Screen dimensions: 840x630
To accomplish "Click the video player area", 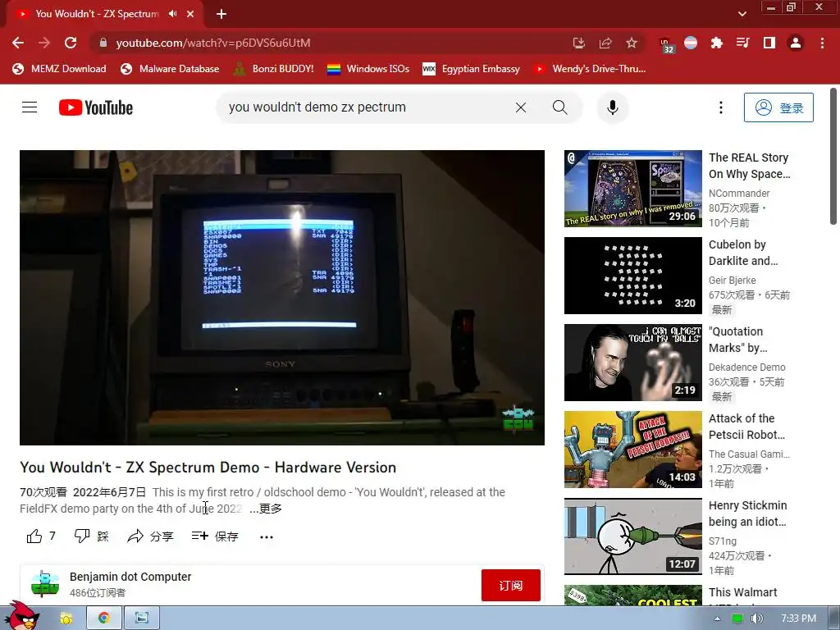I will click(x=282, y=297).
